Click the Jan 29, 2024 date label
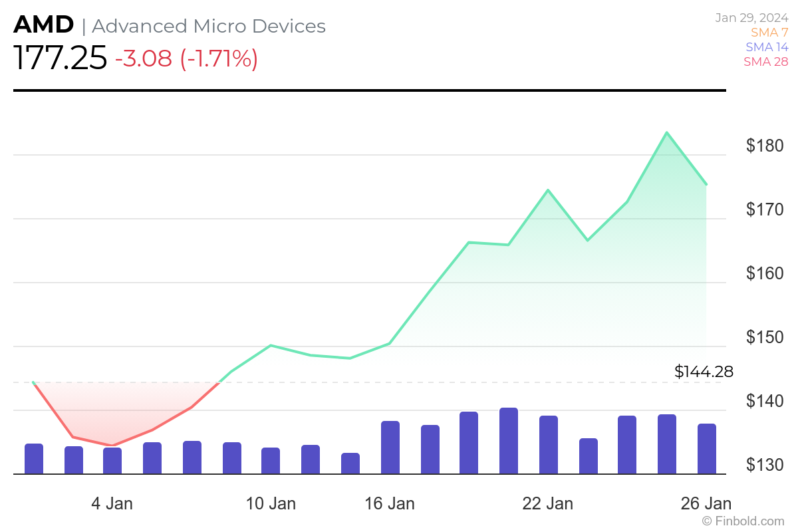Image resolution: width=798 pixels, height=532 pixels. coord(752,18)
